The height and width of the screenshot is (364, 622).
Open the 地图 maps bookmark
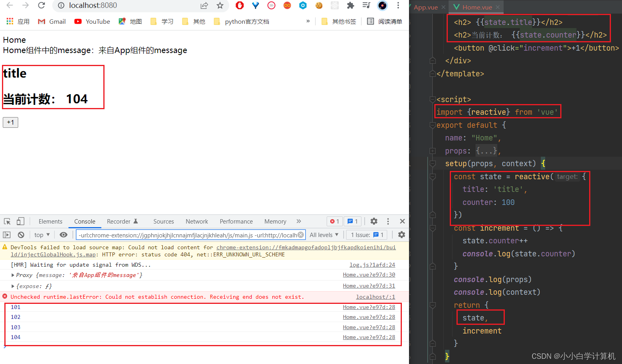[130, 21]
